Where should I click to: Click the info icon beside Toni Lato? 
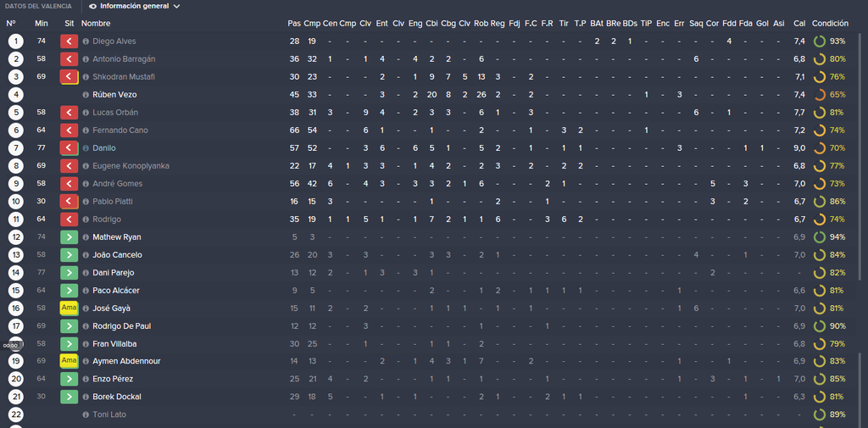[86, 414]
